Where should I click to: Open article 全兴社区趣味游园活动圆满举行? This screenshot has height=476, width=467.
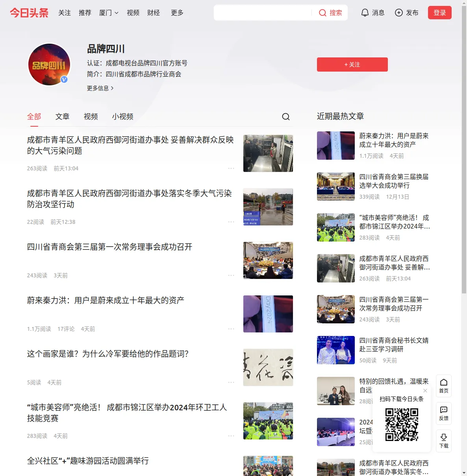[88, 461]
